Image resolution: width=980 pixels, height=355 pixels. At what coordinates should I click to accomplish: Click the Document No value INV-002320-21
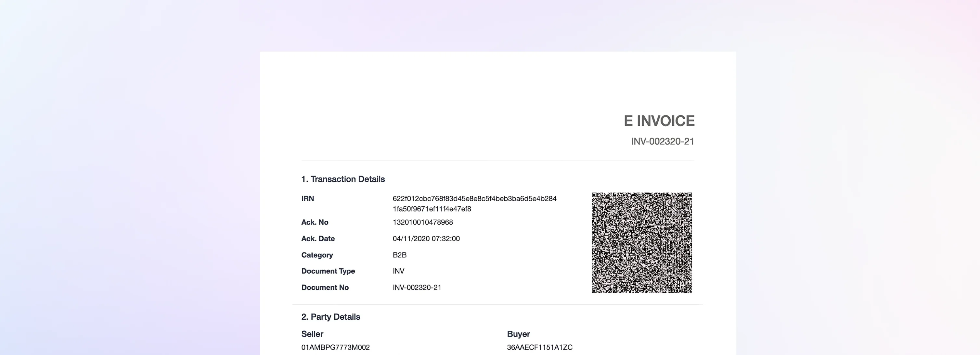click(x=417, y=288)
